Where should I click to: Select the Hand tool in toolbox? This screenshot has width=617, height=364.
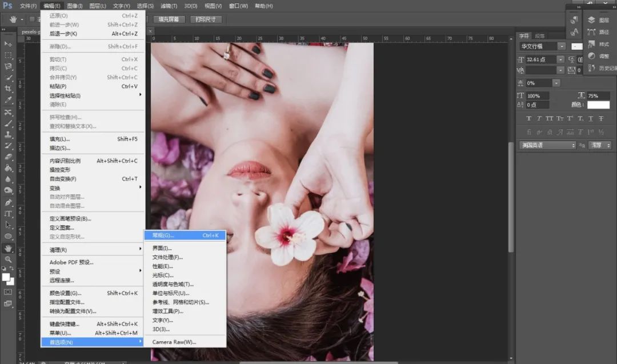[8, 249]
